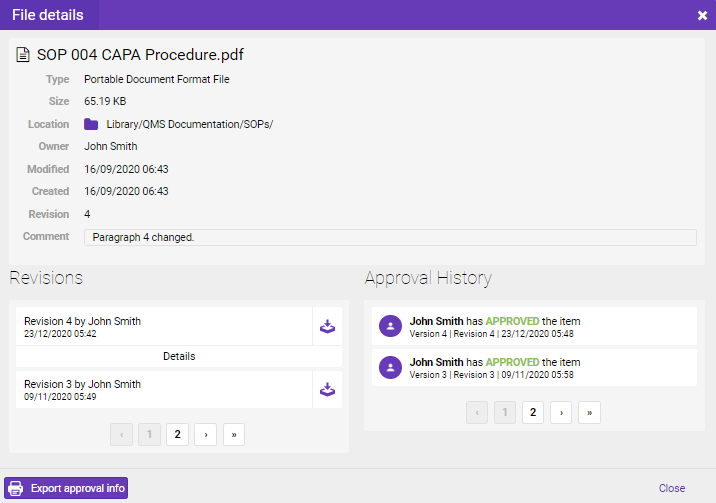Click the Close link at bottom

[671, 488]
